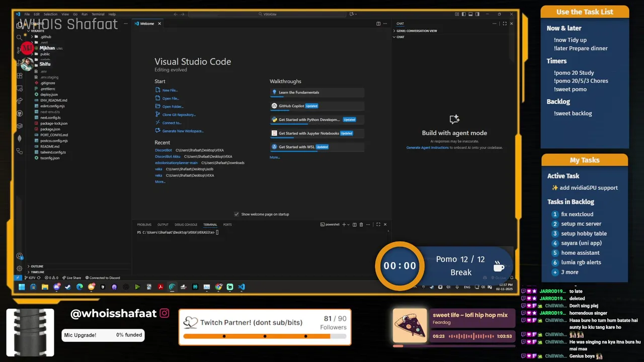Click Generate New Workspace... link
Screen dimensions: 644x362
[183, 131]
